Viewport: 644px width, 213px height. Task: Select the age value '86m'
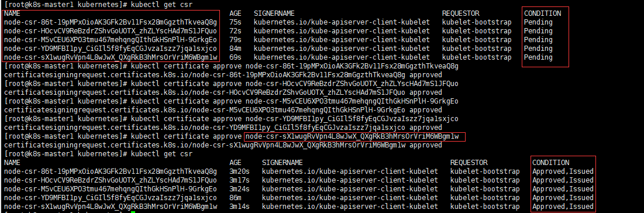235,198
